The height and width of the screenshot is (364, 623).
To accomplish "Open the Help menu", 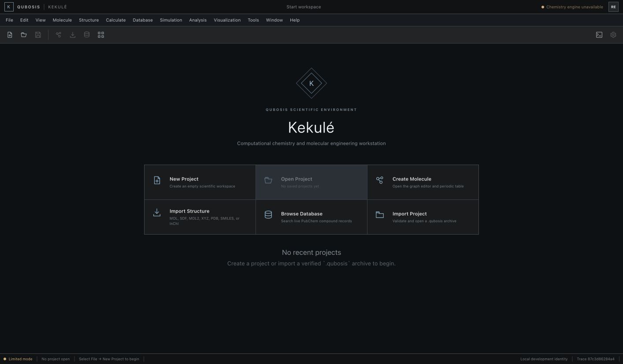I will click(x=295, y=20).
